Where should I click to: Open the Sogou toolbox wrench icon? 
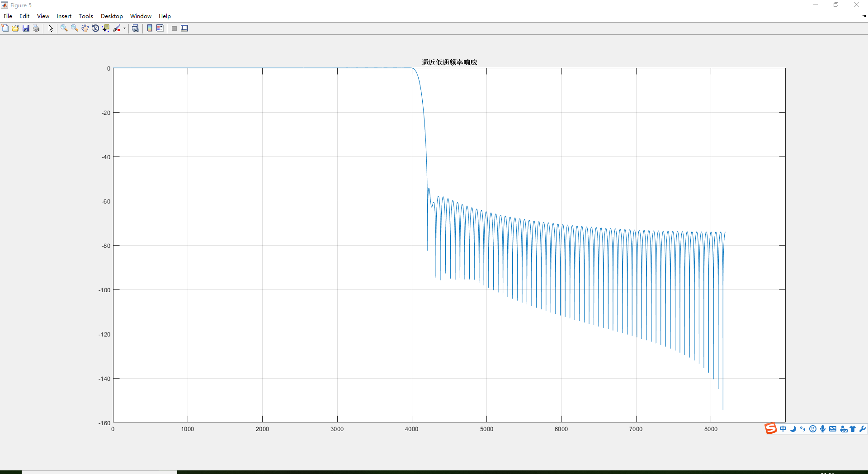point(863,429)
